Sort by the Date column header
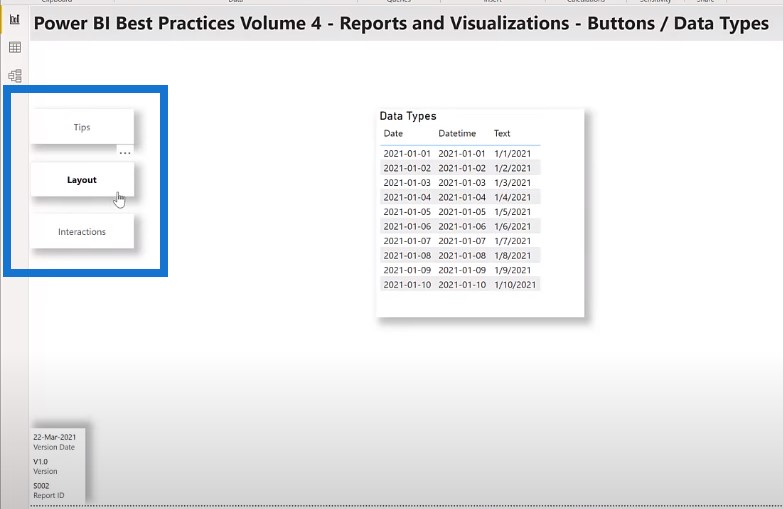 (x=393, y=133)
